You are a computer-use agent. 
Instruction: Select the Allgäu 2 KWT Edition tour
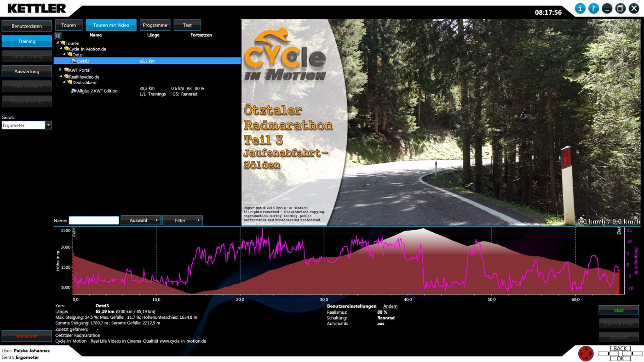tap(97, 91)
